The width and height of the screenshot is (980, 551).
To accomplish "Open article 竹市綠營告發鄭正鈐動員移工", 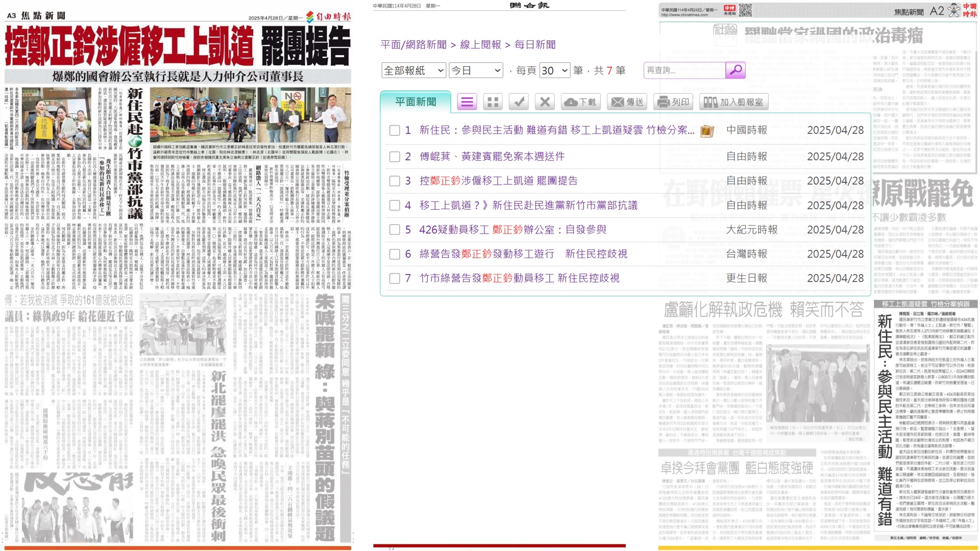I will [x=520, y=279].
